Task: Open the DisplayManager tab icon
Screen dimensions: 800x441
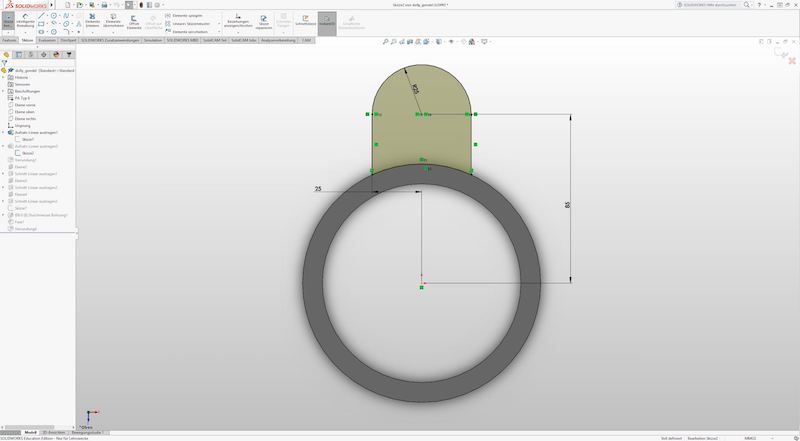Action: click(x=56, y=55)
